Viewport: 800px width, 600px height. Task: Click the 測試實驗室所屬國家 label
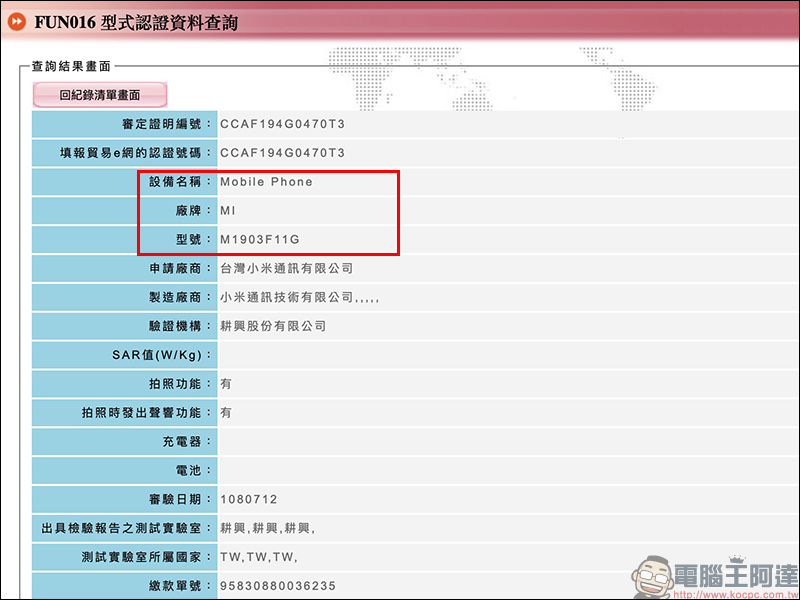coord(146,557)
